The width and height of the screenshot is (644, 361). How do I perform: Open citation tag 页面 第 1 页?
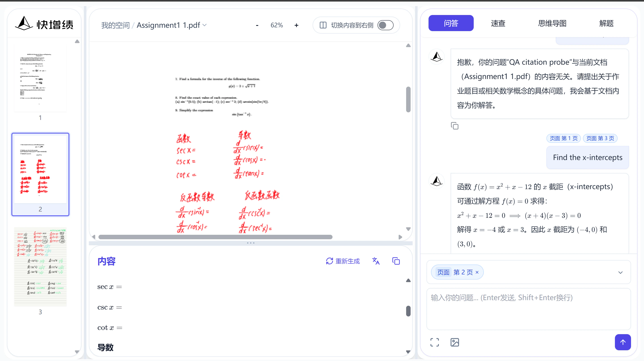pos(563,138)
